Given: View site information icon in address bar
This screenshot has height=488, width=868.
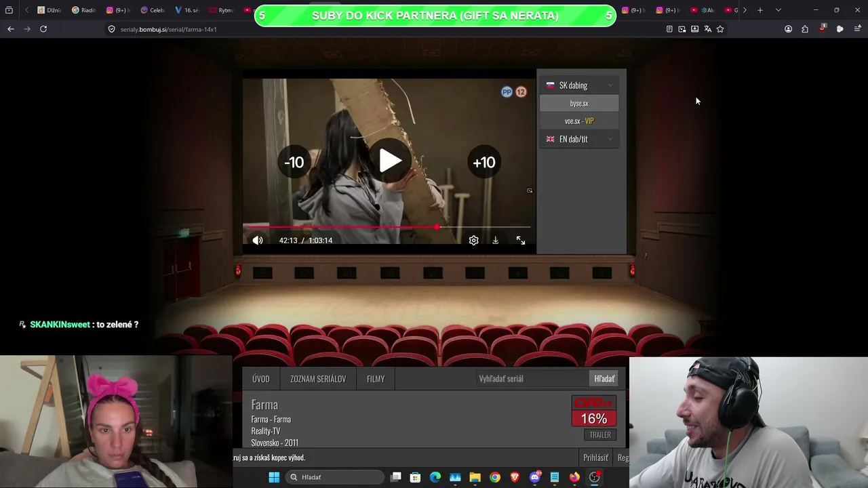Looking at the screenshot, I should click(x=112, y=29).
